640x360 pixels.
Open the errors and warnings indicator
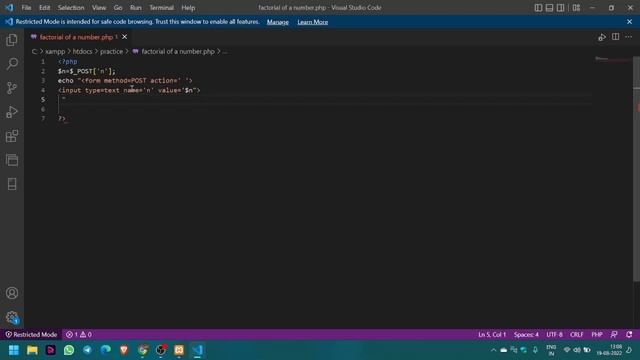coord(79,334)
